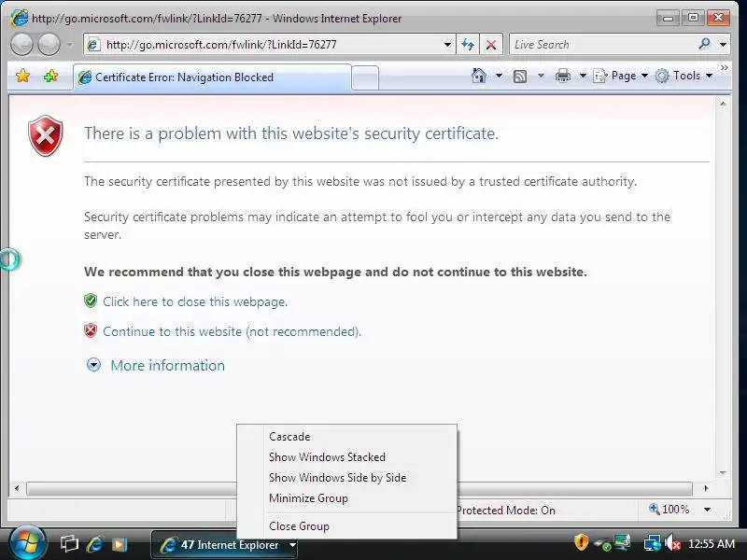Expand the Print dropdown arrow
This screenshot has width=747, height=560.
click(582, 76)
